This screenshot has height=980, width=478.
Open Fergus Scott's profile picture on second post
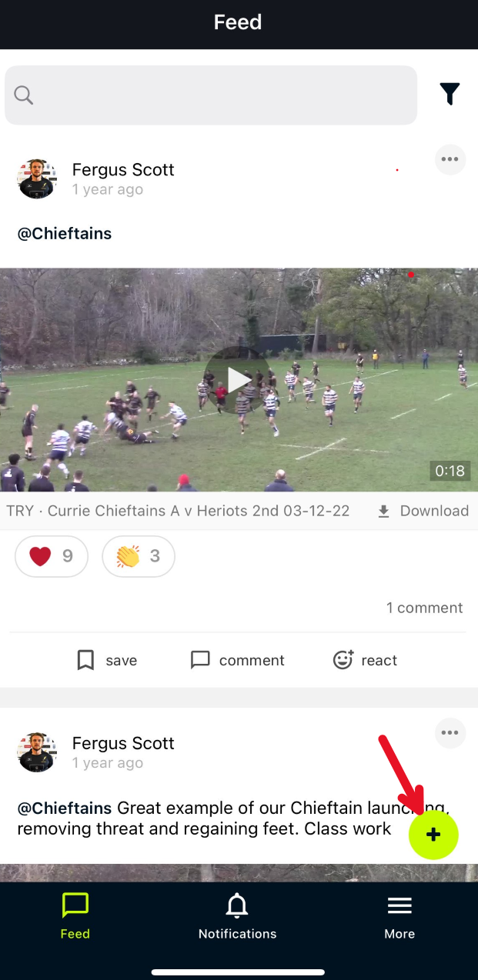[37, 752]
